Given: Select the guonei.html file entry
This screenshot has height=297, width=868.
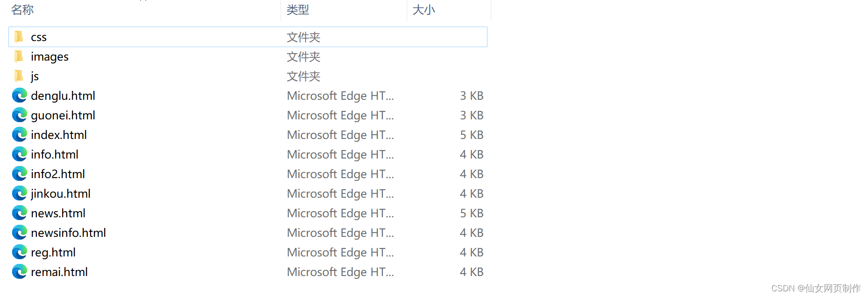Looking at the screenshot, I should pyautogui.click(x=63, y=115).
